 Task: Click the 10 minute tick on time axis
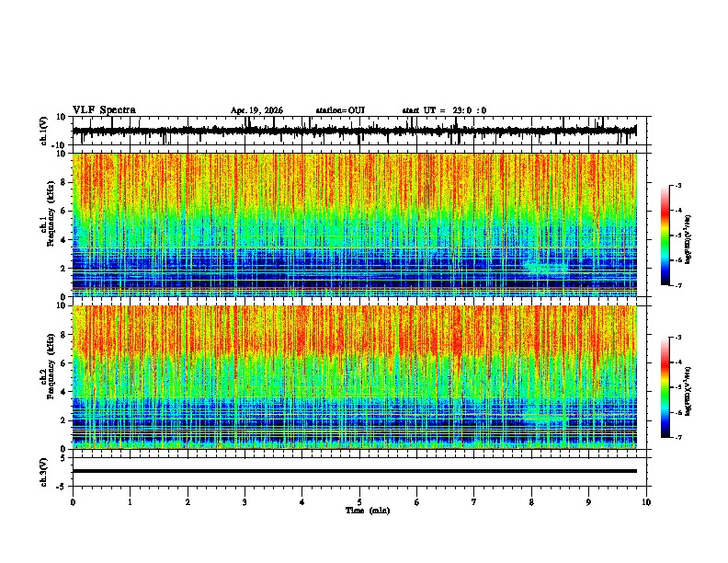click(x=646, y=502)
